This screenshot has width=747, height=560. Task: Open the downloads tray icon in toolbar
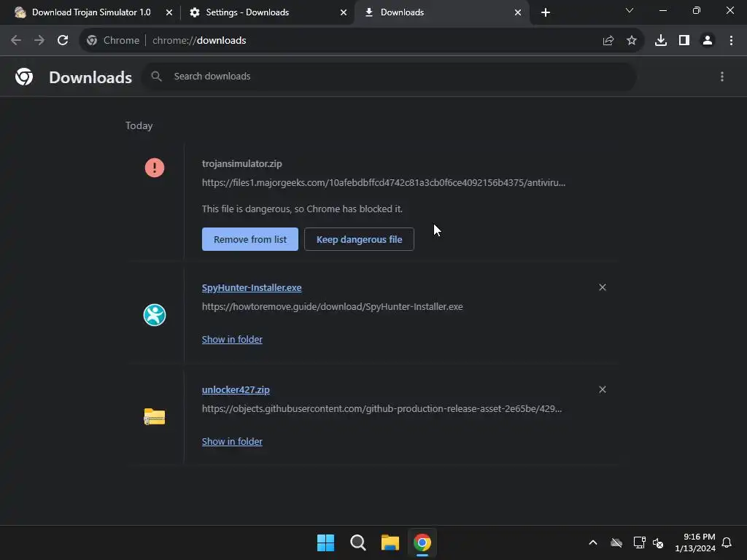pos(661,41)
